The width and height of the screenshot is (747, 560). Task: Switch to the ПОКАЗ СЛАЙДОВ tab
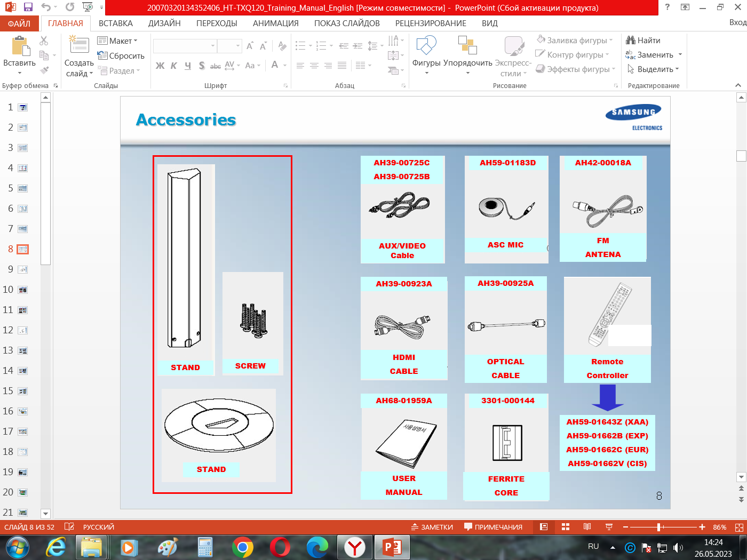[347, 23]
